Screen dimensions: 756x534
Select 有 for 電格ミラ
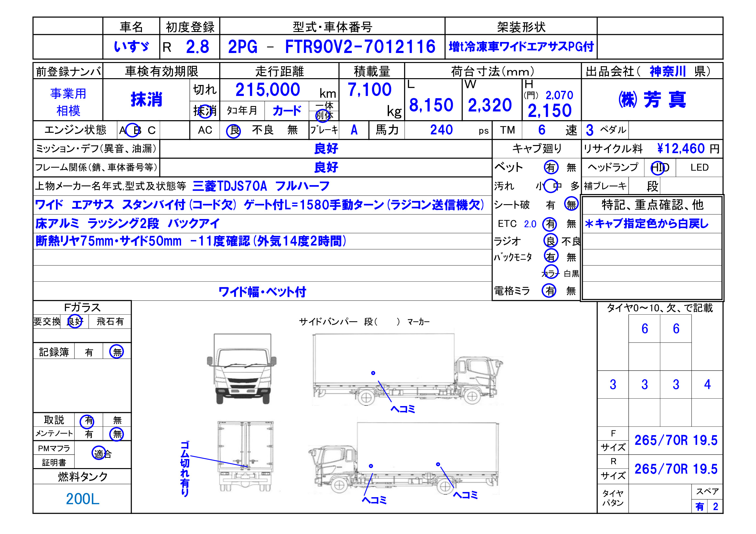549,291
